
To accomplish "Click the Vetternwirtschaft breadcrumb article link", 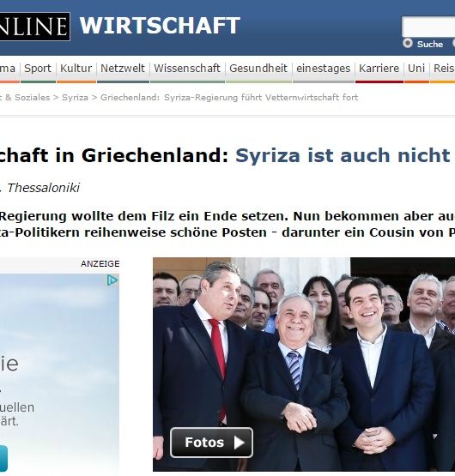I will (229, 98).
